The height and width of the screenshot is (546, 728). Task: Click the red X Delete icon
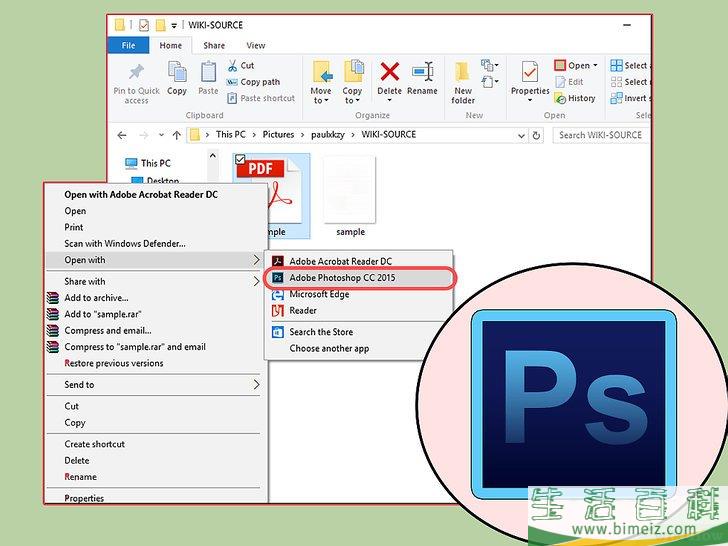coord(389,72)
